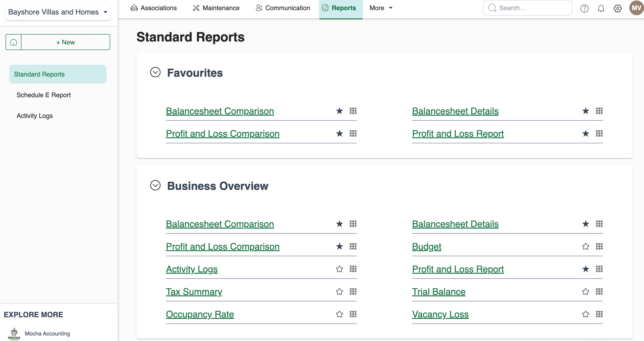The width and height of the screenshot is (644, 341).
Task: Toggle star for Profit and Loss Report in Business Overview
Action: pos(586,269)
